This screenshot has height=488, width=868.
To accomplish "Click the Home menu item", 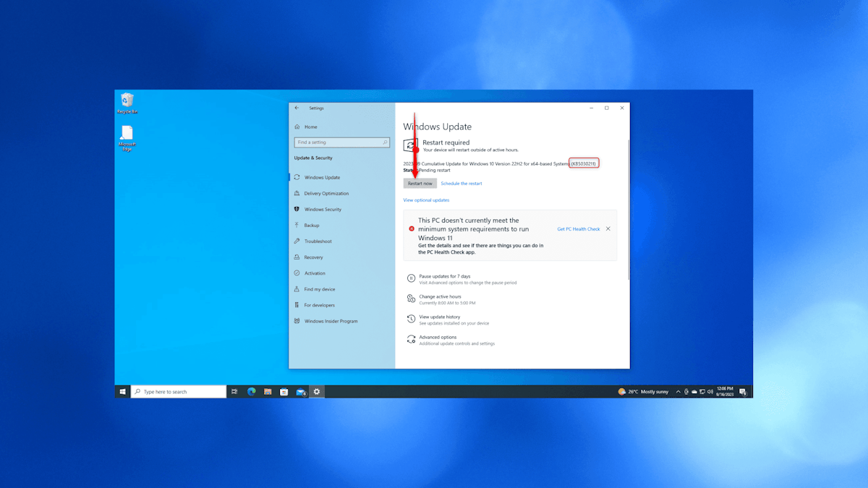I will tap(307, 126).
